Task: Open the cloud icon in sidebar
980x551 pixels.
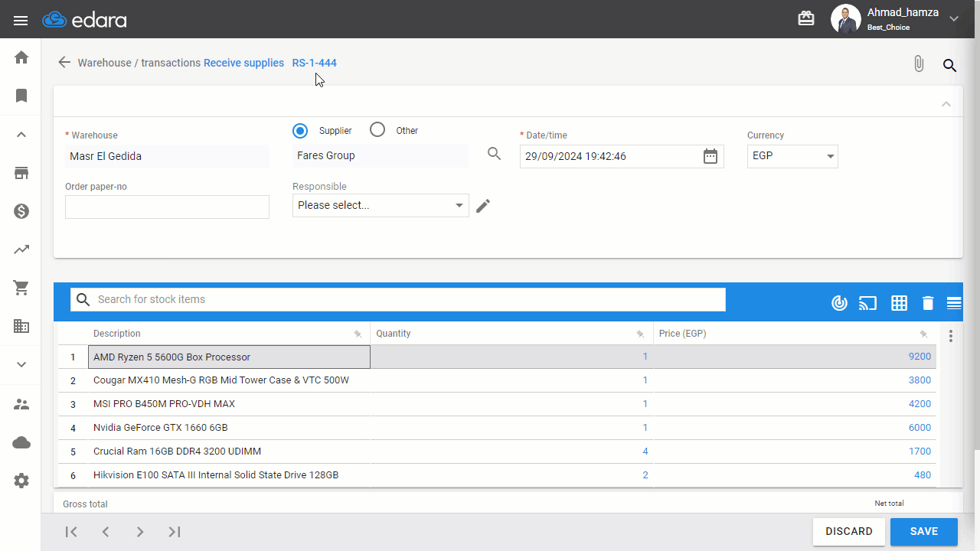Action: coord(21,442)
